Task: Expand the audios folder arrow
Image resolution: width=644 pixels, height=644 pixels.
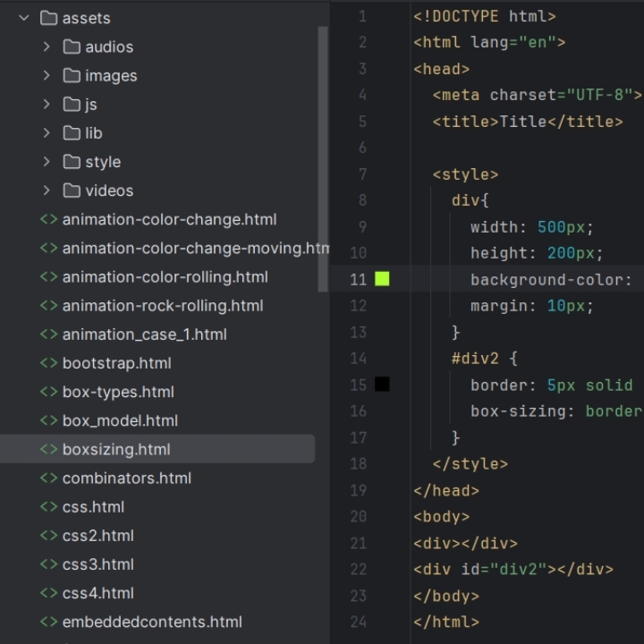Action: click(47, 47)
